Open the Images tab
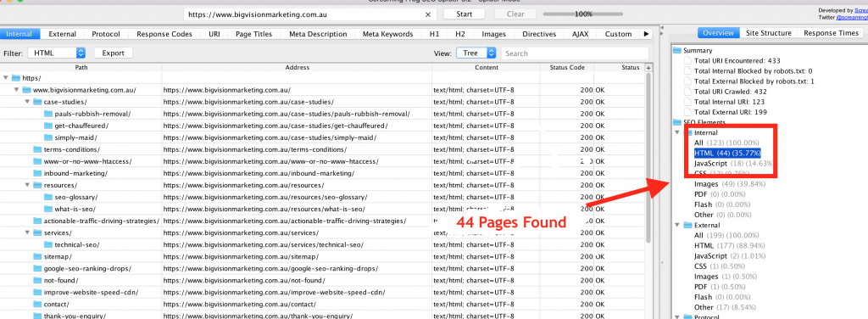This screenshot has width=868, height=319. (494, 34)
